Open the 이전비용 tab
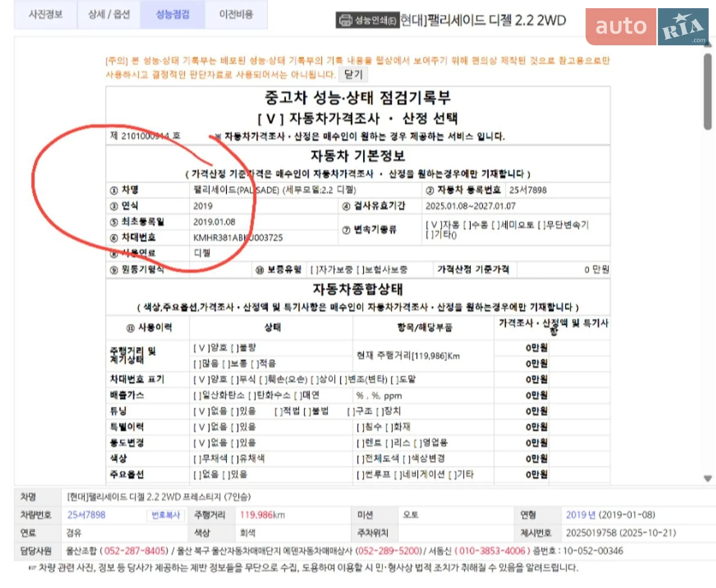 (x=236, y=14)
